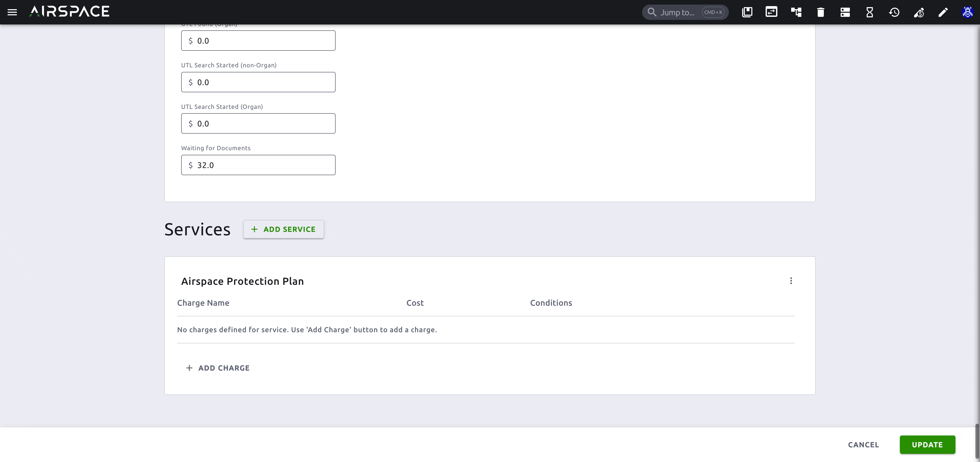Open the server storage icon
The height and width of the screenshot is (462, 980).
click(845, 12)
